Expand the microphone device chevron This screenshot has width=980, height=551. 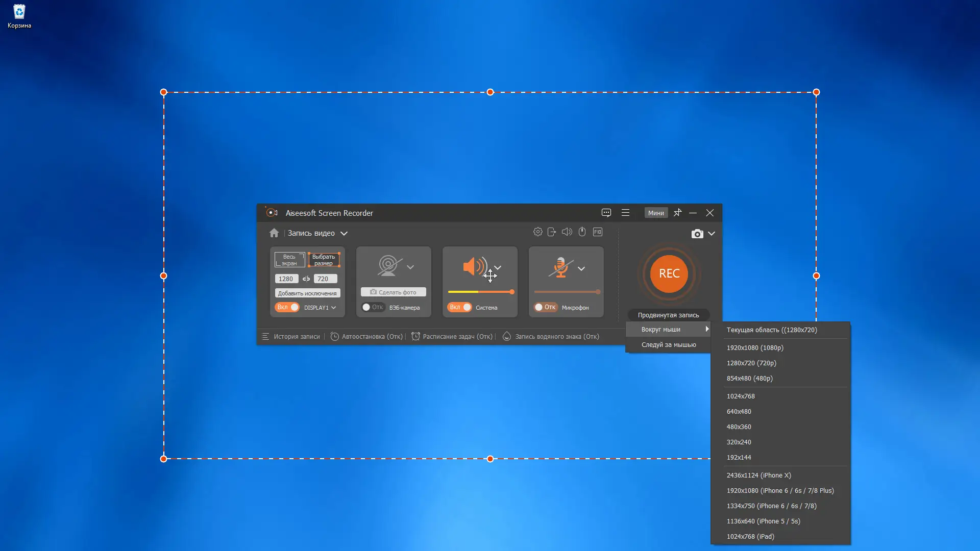coord(581,268)
